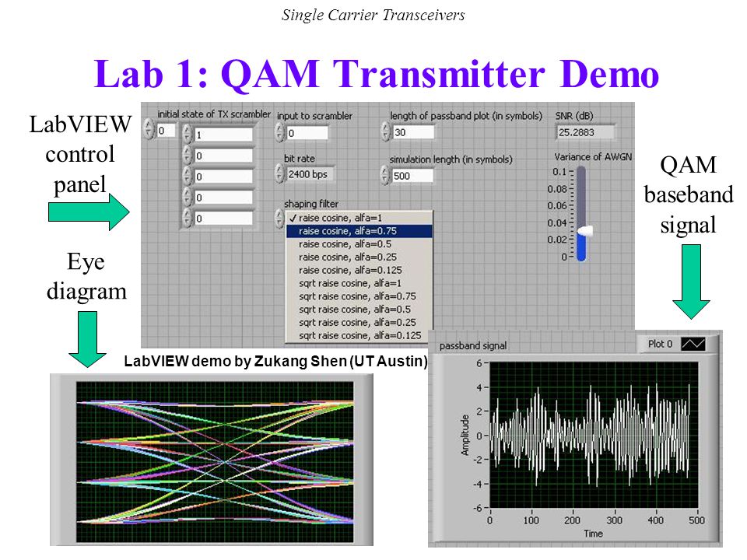Click the -6 tick on the Amplitude axis
Viewport: 747px width, 560px height.
pyautogui.click(x=477, y=508)
